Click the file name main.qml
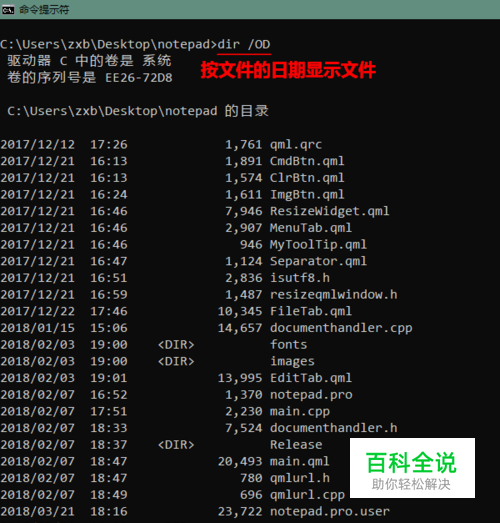 [x=300, y=462]
